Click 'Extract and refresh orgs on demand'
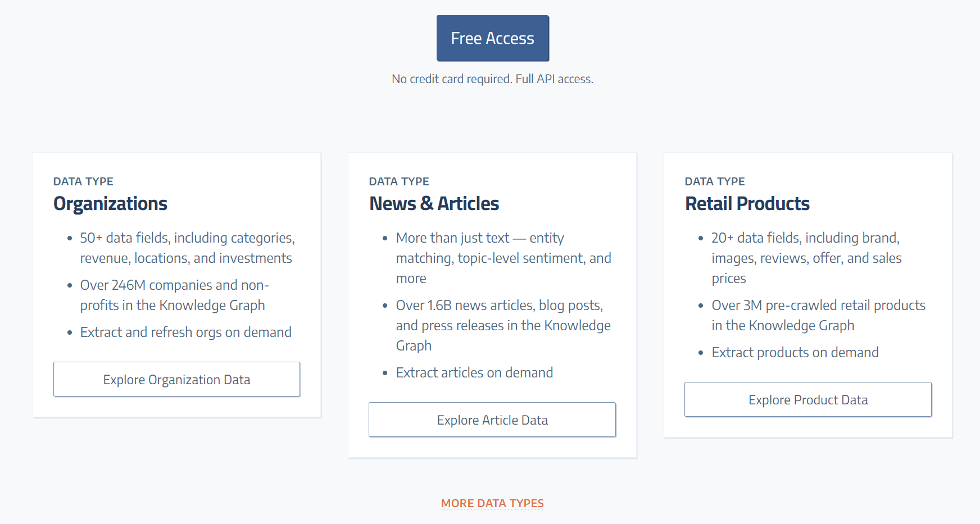This screenshot has width=980, height=524. click(185, 332)
